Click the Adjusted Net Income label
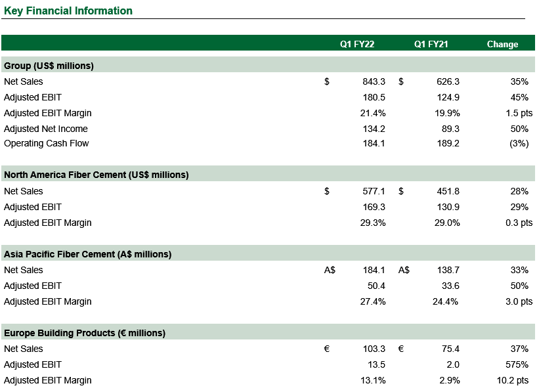The height and width of the screenshot is (392, 539). 46,129
